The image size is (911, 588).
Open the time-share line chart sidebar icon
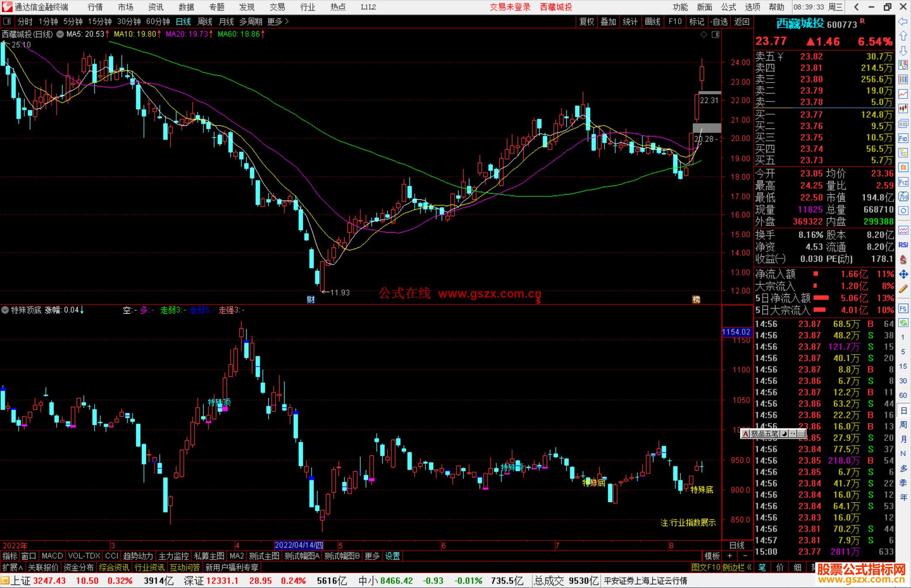903,94
